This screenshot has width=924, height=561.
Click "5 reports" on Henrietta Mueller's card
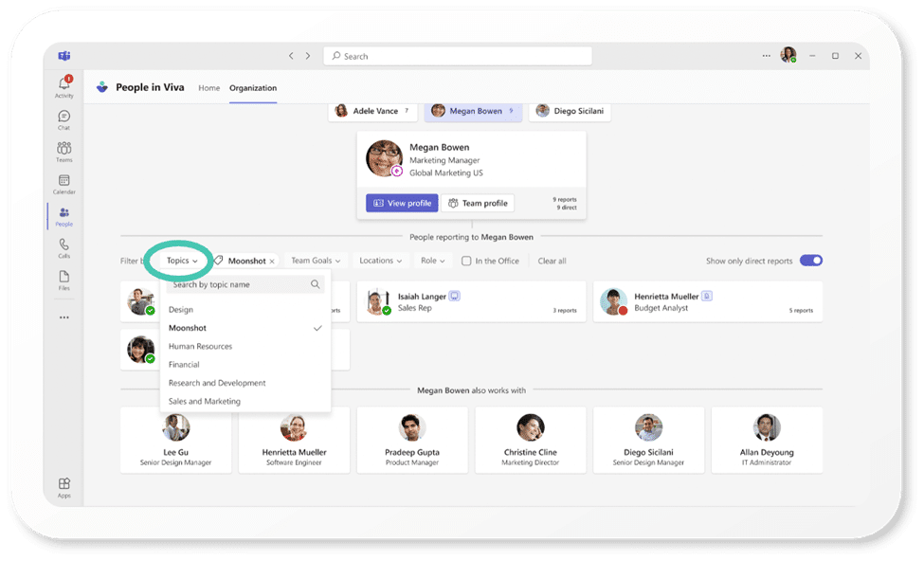tap(801, 311)
